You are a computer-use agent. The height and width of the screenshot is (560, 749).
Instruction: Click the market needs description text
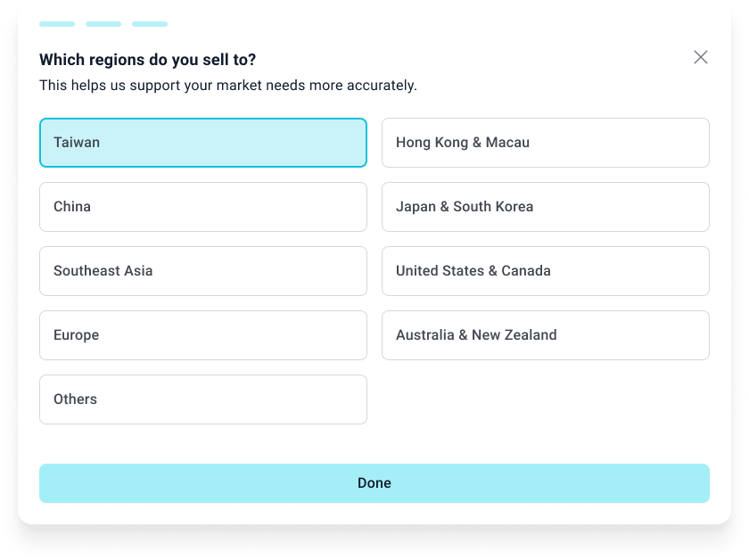tap(227, 86)
